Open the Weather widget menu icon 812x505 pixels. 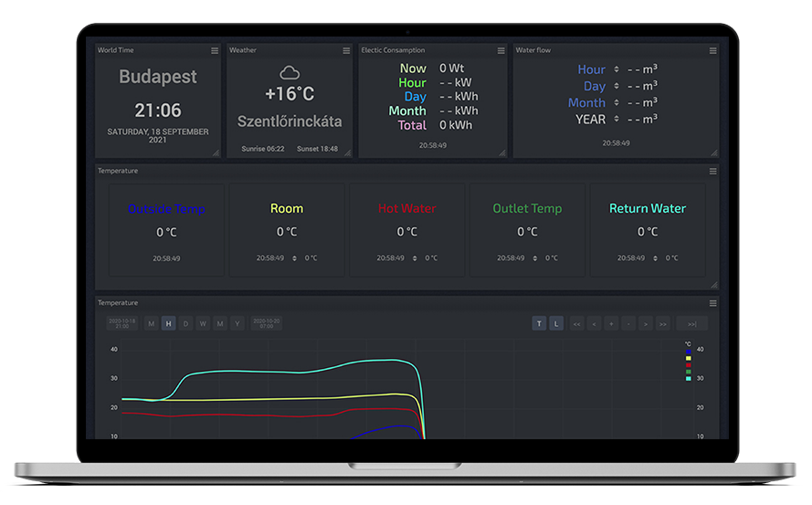tap(346, 51)
